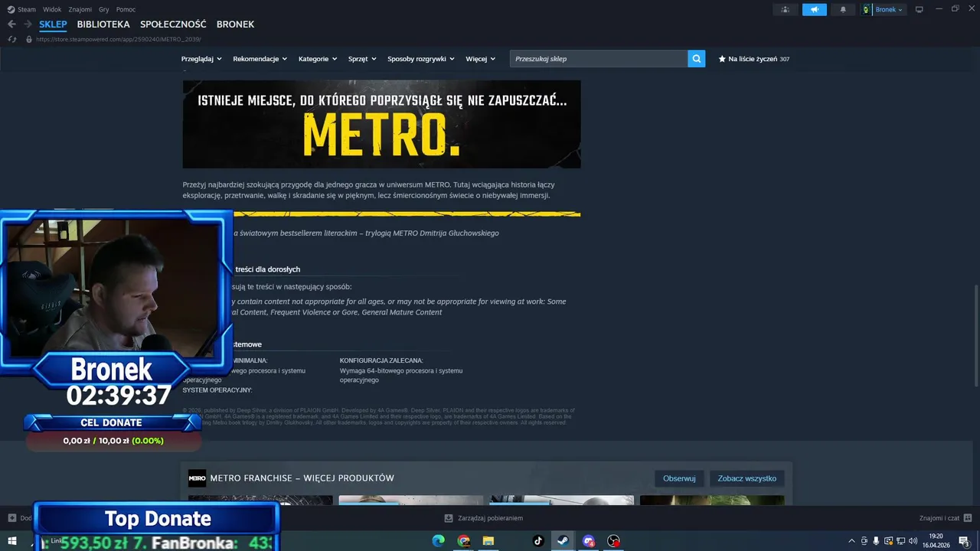The width and height of the screenshot is (980, 551).
Task: Open the friends group icon in the title bar
Action: point(785,10)
